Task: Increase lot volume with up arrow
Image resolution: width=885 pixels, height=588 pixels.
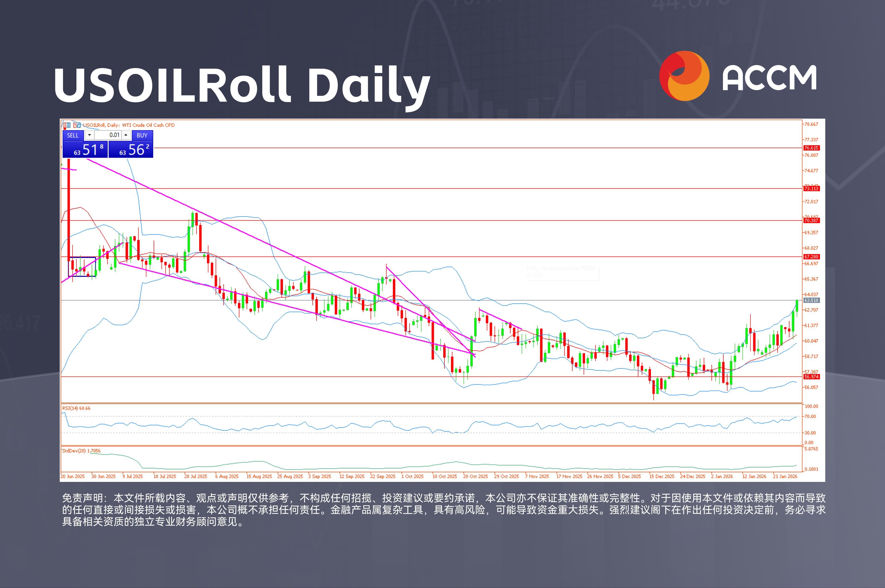Action: [126, 135]
